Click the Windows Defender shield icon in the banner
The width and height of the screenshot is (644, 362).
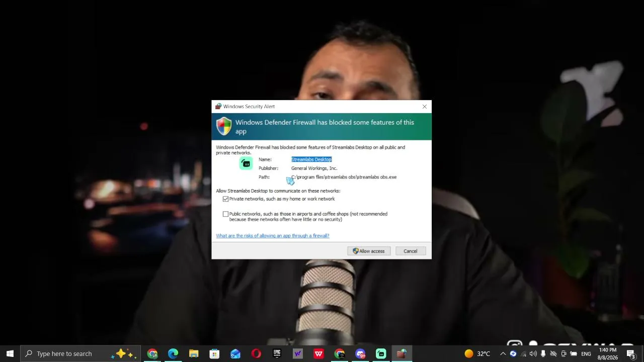pyautogui.click(x=224, y=126)
